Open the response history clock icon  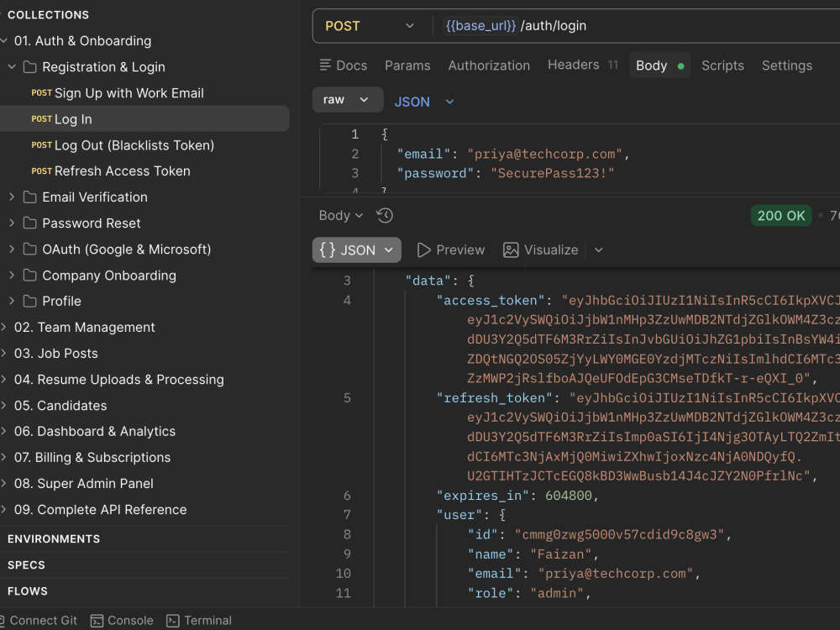click(x=385, y=215)
